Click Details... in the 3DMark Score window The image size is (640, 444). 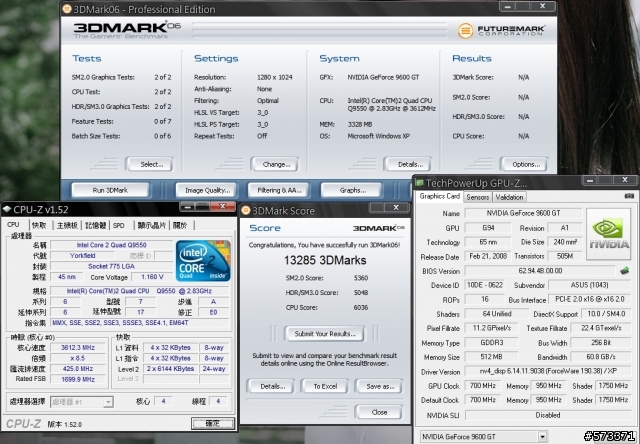pos(272,386)
